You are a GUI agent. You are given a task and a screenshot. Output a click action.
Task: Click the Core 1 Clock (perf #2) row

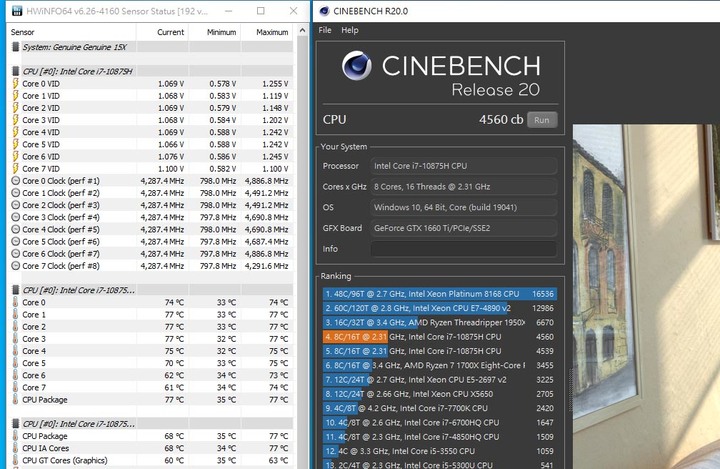coord(151,193)
